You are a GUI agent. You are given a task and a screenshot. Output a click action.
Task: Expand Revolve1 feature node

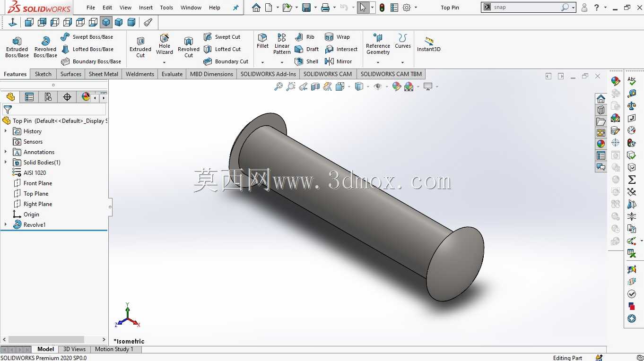(6, 225)
